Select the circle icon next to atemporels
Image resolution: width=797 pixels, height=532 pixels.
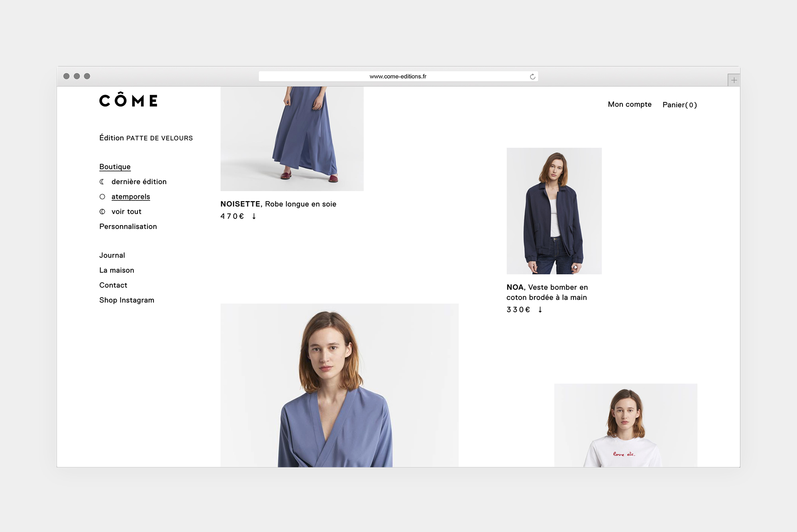coord(102,197)
